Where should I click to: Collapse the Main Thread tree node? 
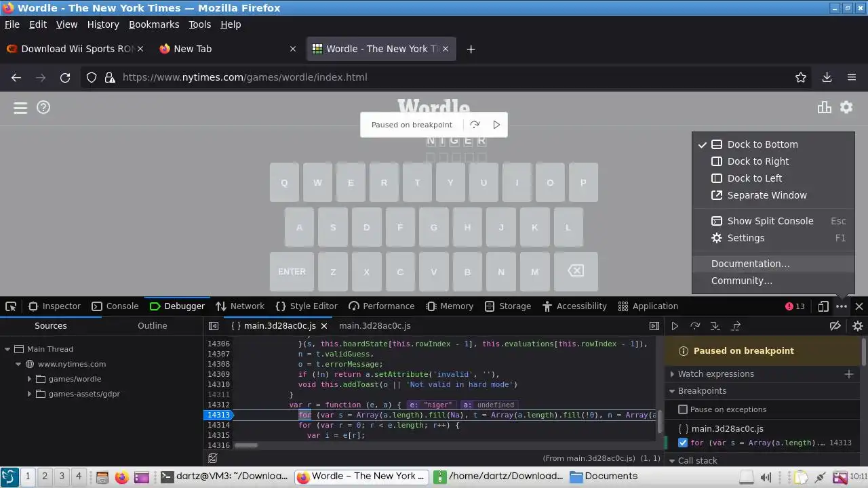tap(8, 349)
